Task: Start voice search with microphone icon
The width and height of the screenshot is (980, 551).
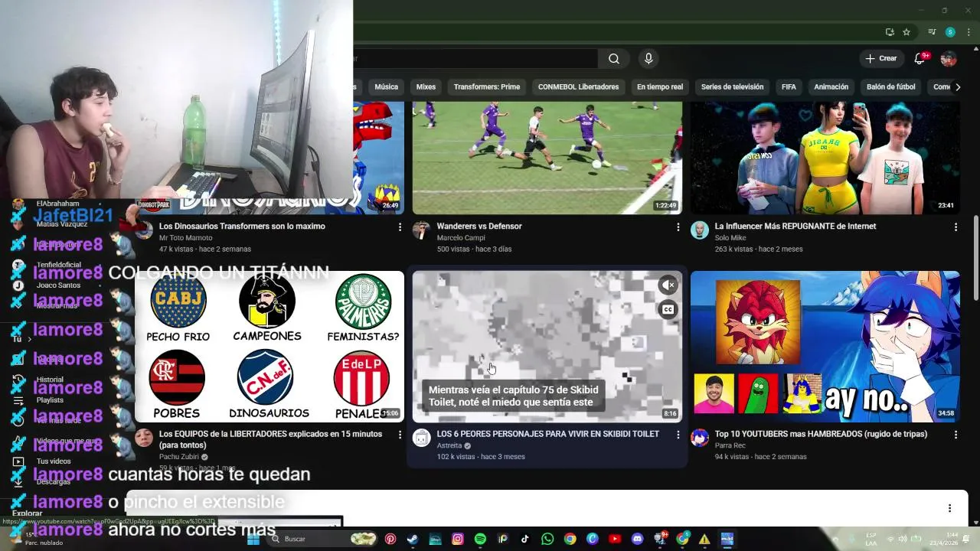Action: (x=648, y=59)
